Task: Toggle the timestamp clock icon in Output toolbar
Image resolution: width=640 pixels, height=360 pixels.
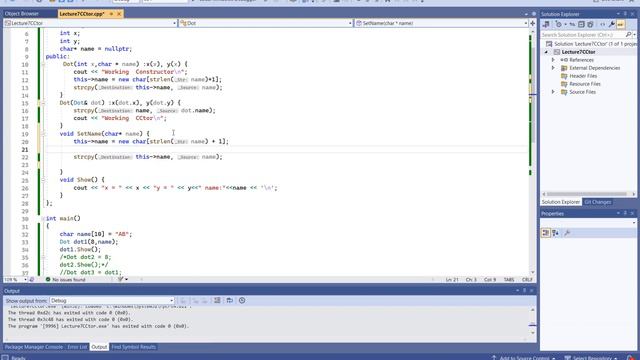Action: click(242, 300)
